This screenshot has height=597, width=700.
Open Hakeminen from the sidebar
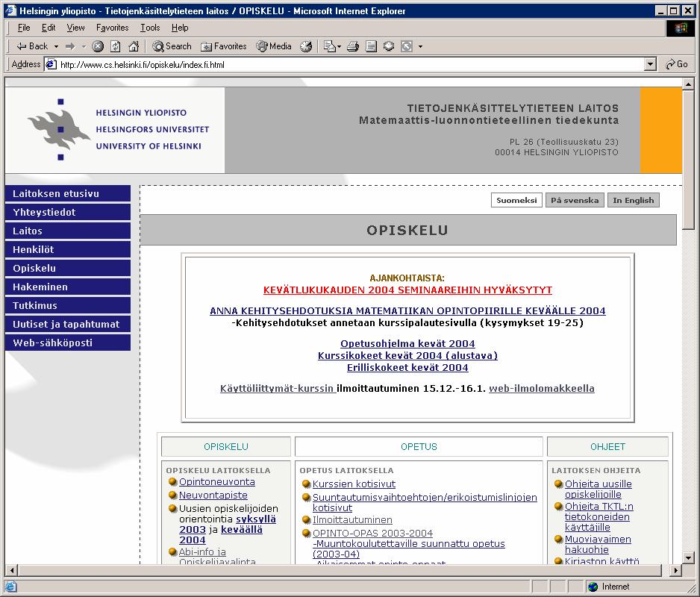tap(68, 287)
